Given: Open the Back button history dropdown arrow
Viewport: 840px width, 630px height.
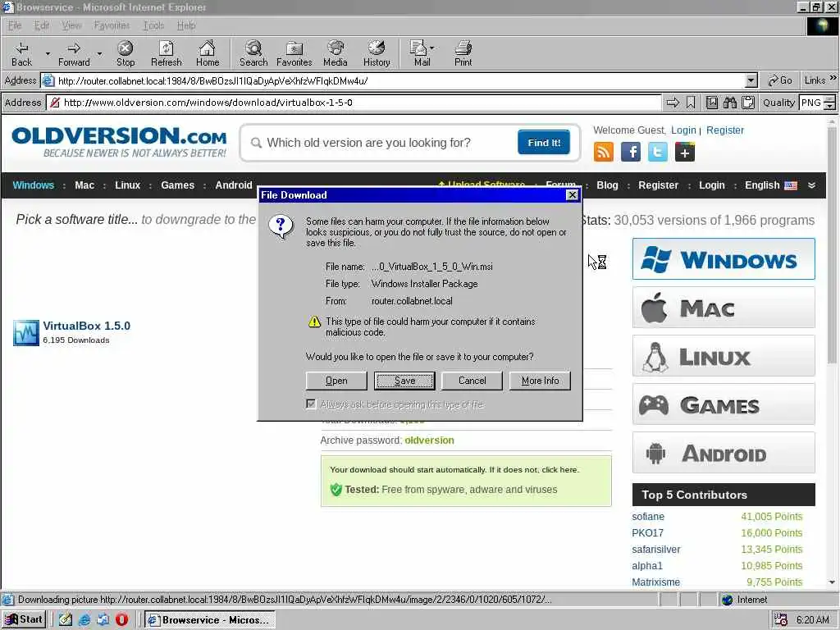Looking at the screenshot, I should (x=48, y=53).
